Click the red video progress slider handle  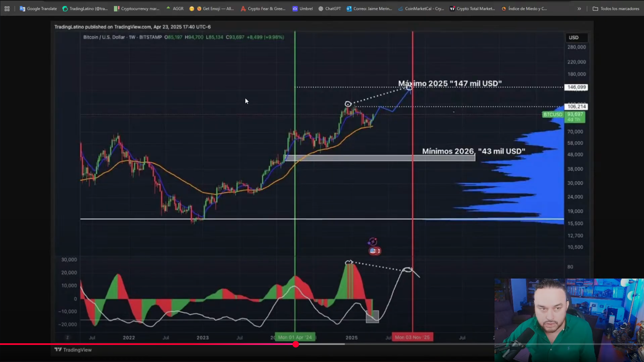click(296, 344)
